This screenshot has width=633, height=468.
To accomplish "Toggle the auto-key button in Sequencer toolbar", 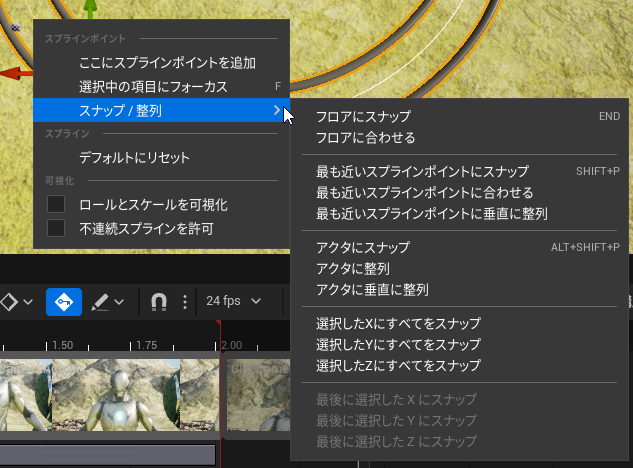I will coord(64,301).
